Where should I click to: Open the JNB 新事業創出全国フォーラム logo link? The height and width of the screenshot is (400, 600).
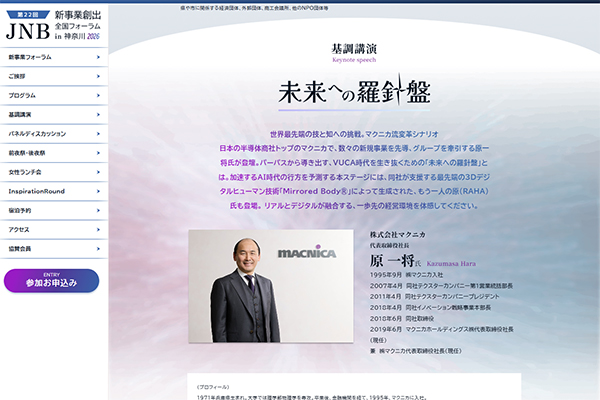coord(54,25)
